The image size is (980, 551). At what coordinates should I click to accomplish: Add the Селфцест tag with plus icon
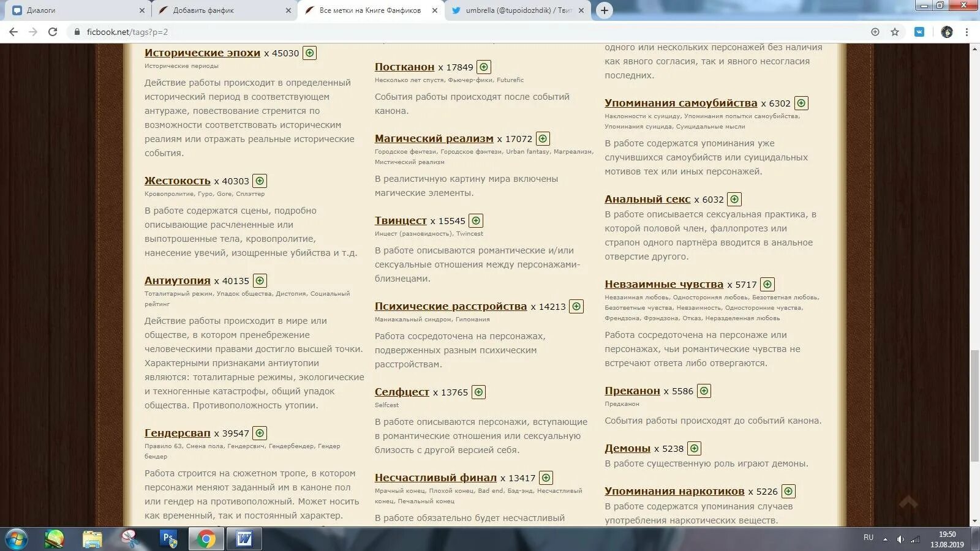click(478, 392)
